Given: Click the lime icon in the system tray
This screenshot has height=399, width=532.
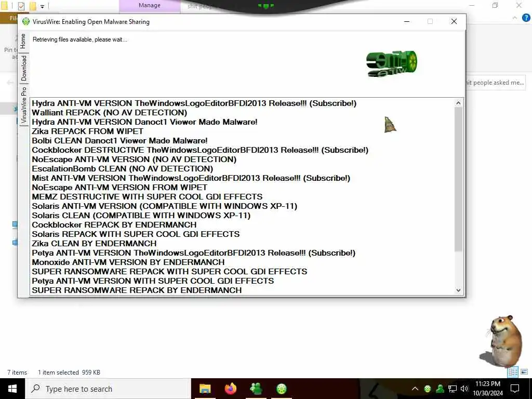Looking at the screenshot, I should pos(428,389).
